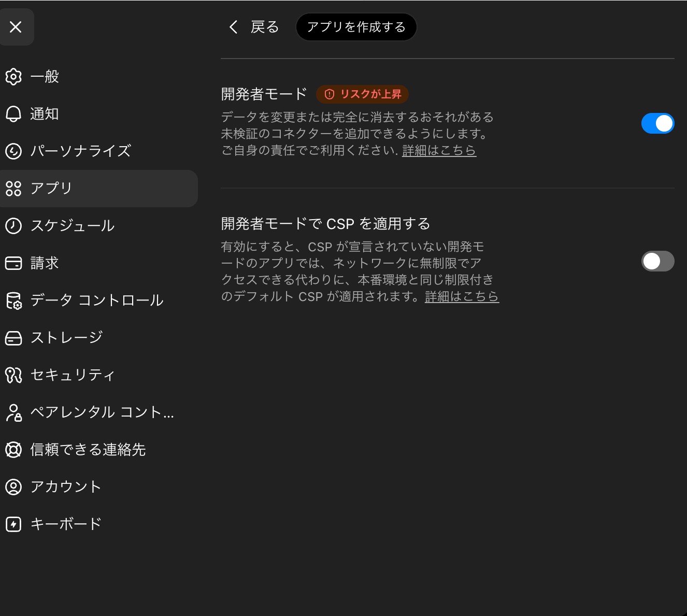
Task: Open キーボード sidebar entry
Action: coord(98,524)
